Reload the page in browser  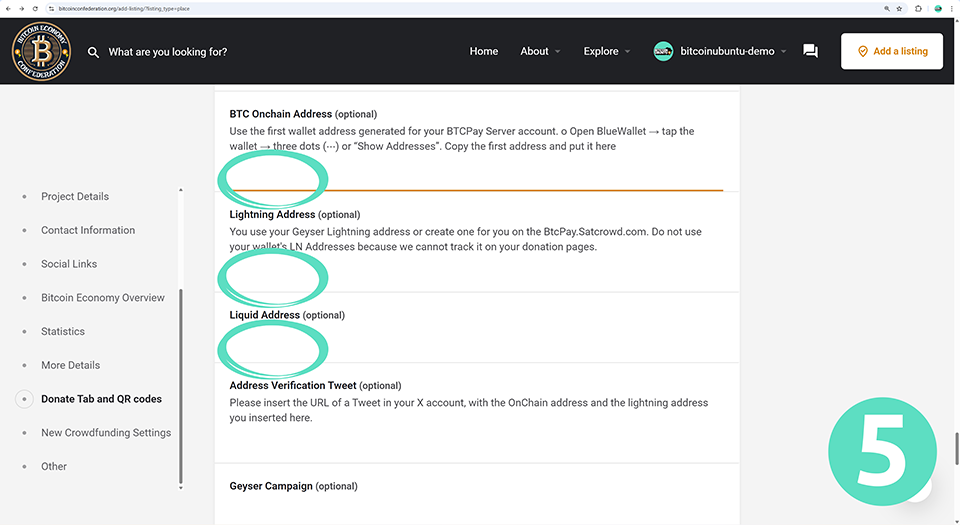point(36,8)
